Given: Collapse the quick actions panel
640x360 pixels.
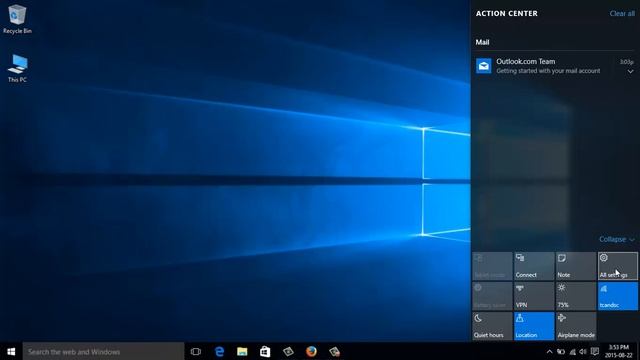Looking at the screenshot, I should coord(616,239).
